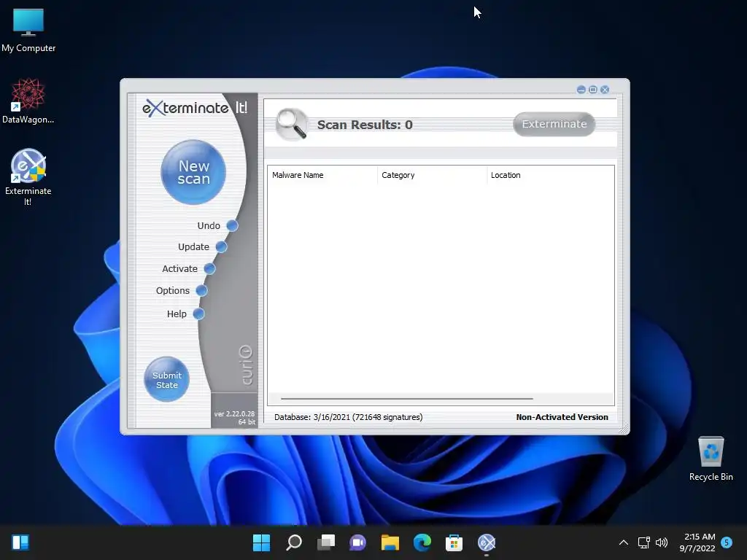Image resolution: width=747 pixels, height=560 pixels.
Task: Minimize the Exterminate It! window
Action: tap(581, 90)
